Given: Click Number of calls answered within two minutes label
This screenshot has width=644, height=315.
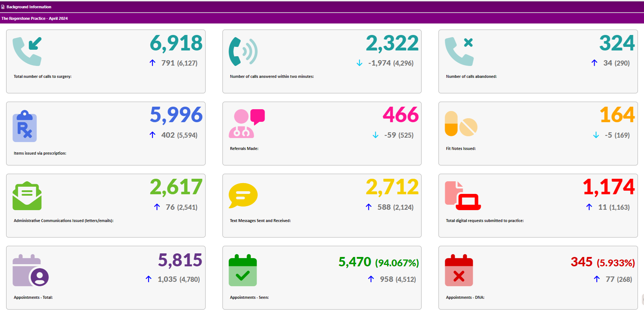Looking at the screenshot, I should [x=272, y=76].
